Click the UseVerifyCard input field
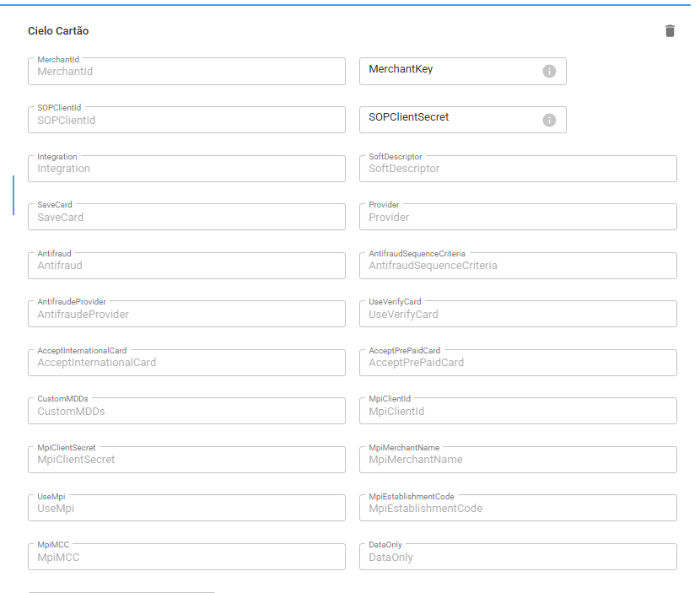Image resolution: width=700 pixels, height=593 pixels. 518,314
